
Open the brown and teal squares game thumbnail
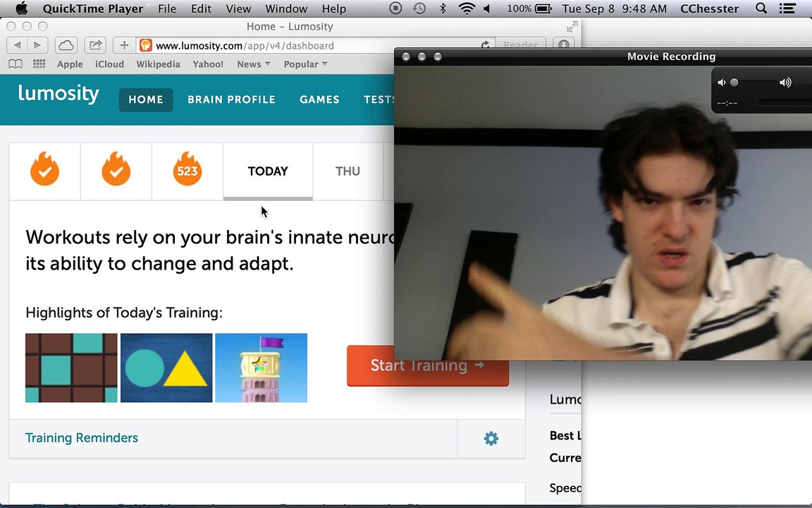coord(71,368)
